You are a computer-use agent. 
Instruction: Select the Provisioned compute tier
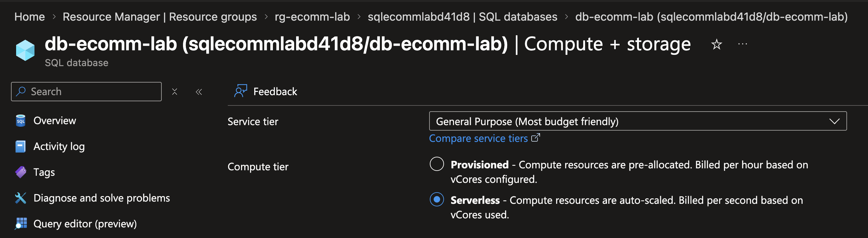[x=437, y=164]
